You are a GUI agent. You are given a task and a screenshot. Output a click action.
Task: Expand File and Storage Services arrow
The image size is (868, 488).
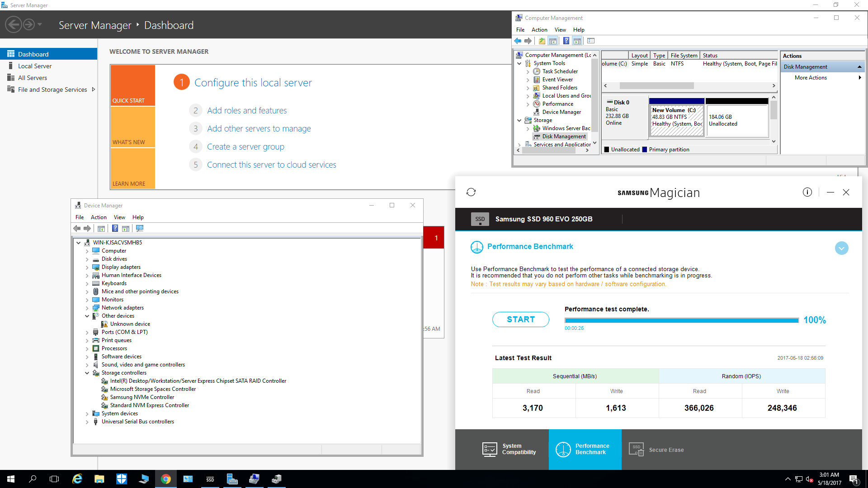93,89
